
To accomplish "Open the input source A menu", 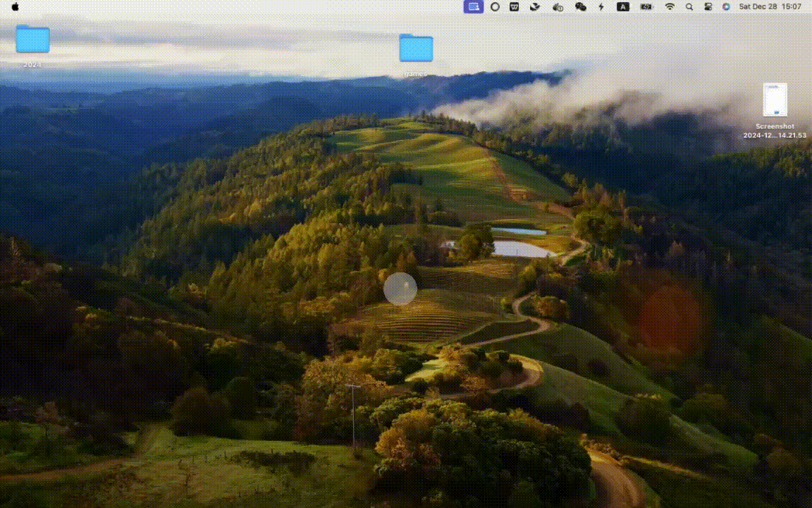I will tap(623, 7).
